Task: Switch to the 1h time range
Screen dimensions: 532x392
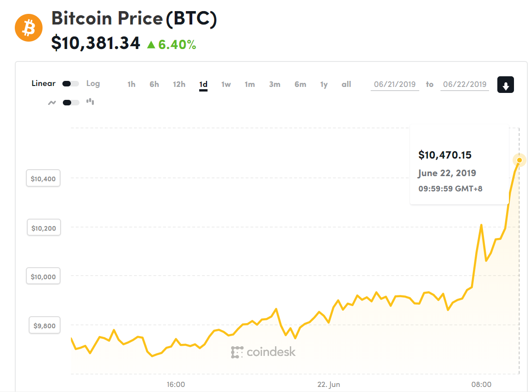Action: pyautogui.click(x=131, y=85)
